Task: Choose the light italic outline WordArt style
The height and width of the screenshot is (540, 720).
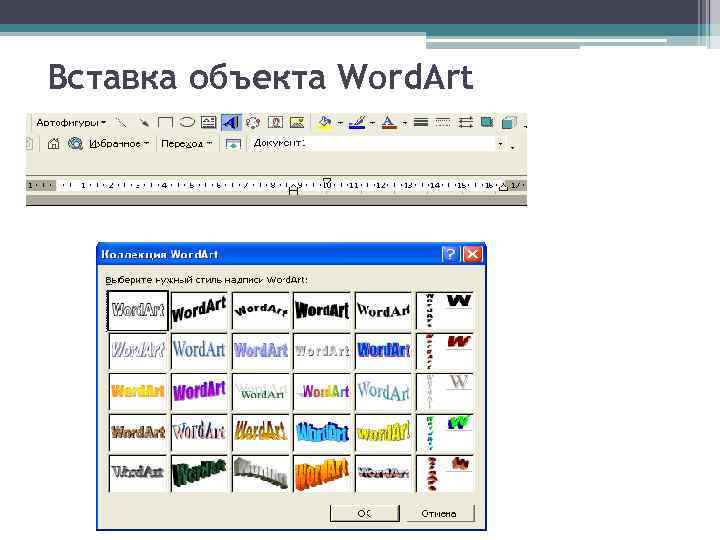Action: point(138,351)
